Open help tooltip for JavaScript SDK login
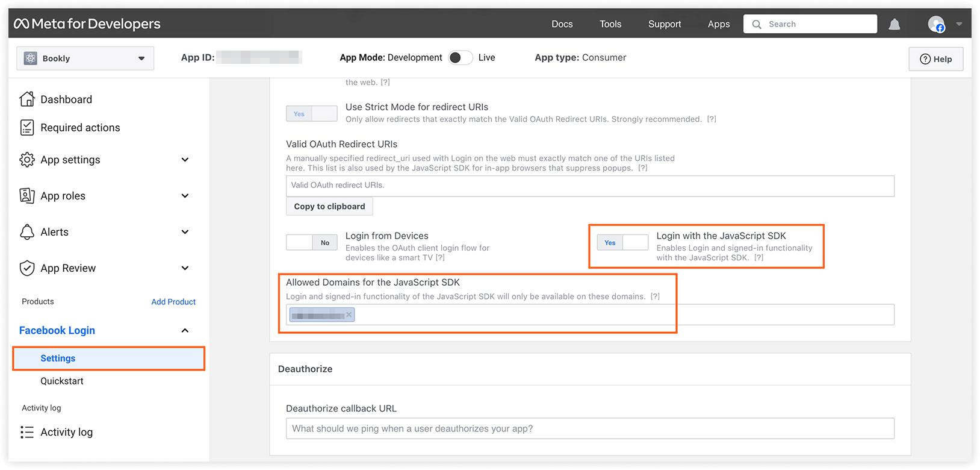 758,258
